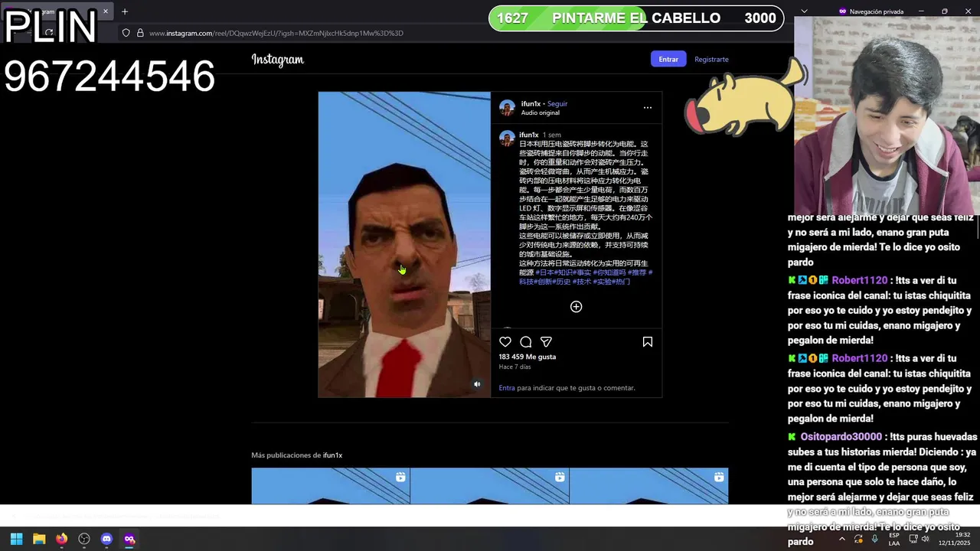Save the reel with the bookmark icon
This screenshot has height=551, width=980.
648,342
